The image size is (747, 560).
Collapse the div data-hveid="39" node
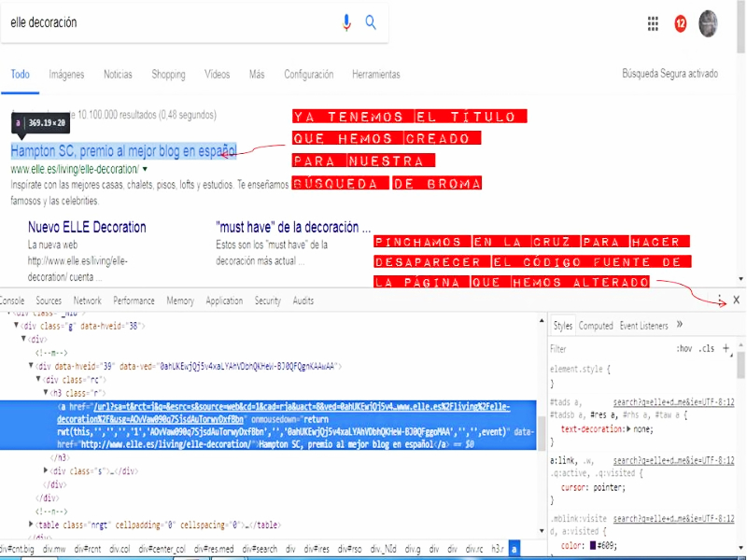pos(31,366)
